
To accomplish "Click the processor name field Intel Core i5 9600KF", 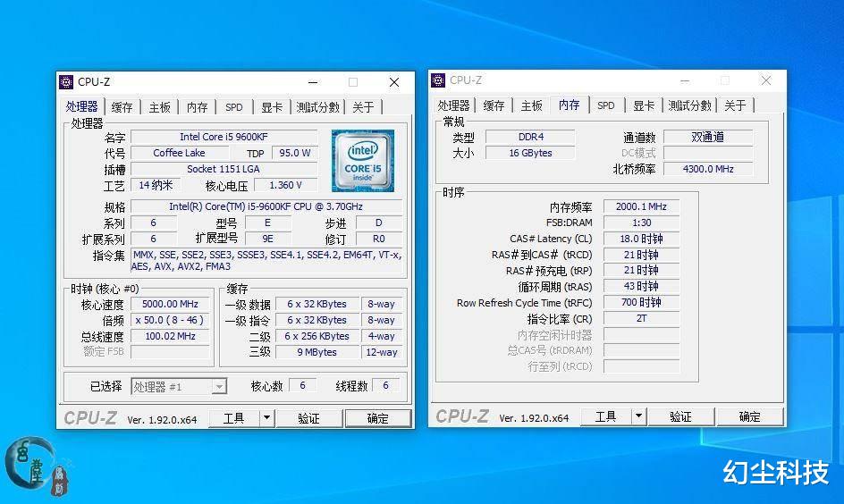I will (224, 137).
